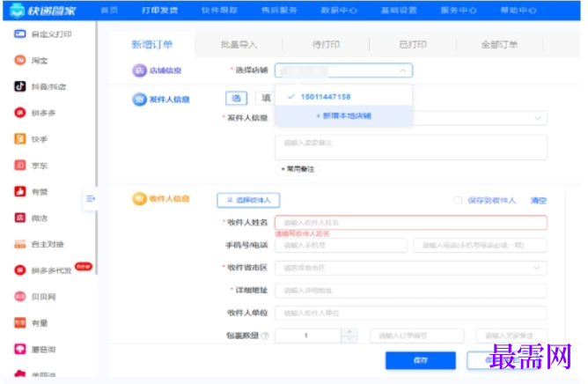
Task: Tick the 保存到收件人 checkbox
Action: [458, 201]
